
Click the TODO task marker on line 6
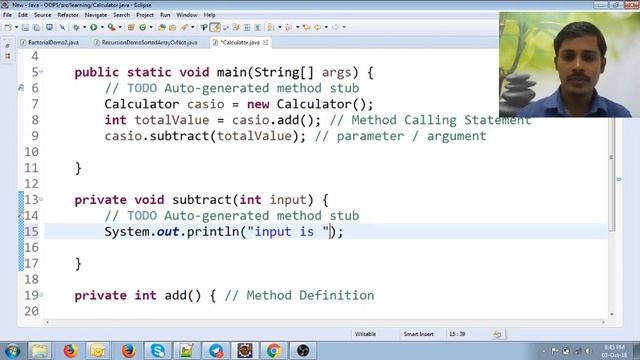pyautogui.click(x=21, y=88)
